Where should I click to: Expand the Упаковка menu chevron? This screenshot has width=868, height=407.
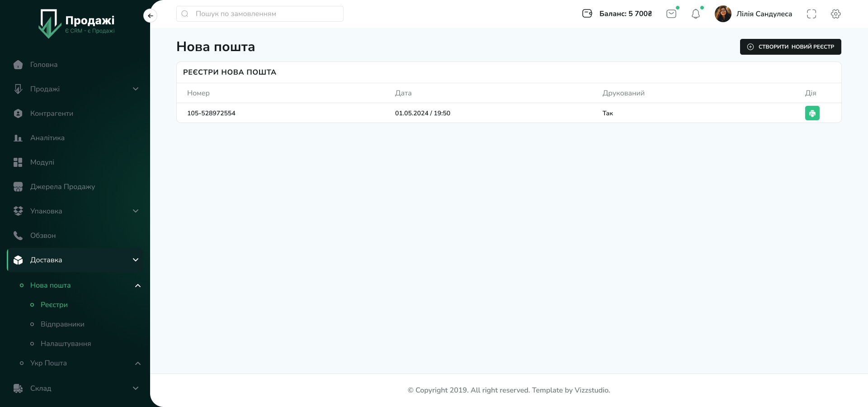click(x=136, y=211)
